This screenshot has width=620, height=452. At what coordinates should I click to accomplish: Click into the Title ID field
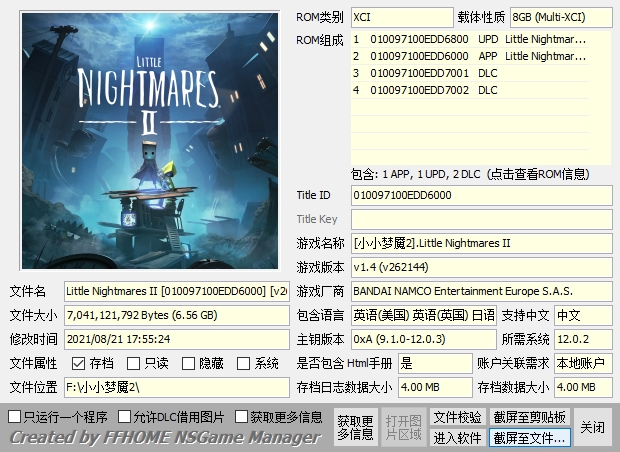(481, 195)
